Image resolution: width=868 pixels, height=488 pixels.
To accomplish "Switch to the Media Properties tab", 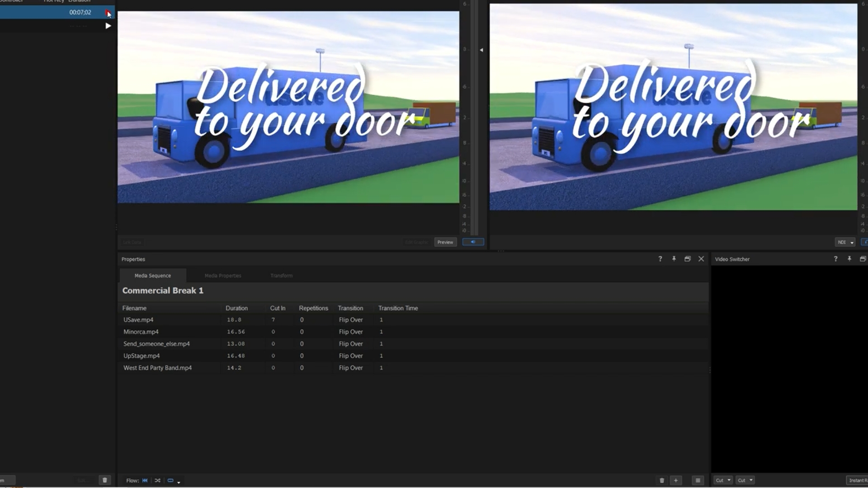I will 223,276.
